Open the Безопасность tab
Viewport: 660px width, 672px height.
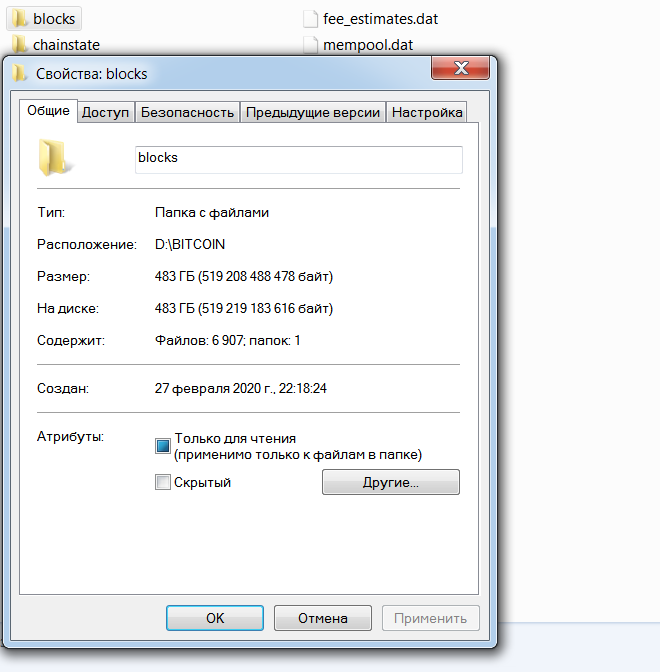point(187,112)
